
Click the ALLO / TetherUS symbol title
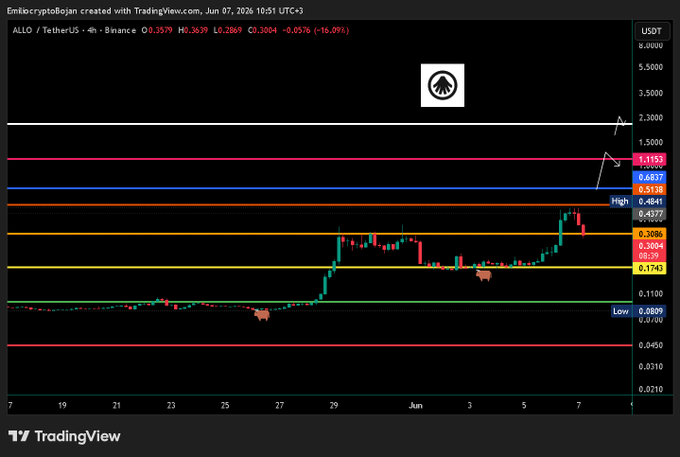pos(46,30)
